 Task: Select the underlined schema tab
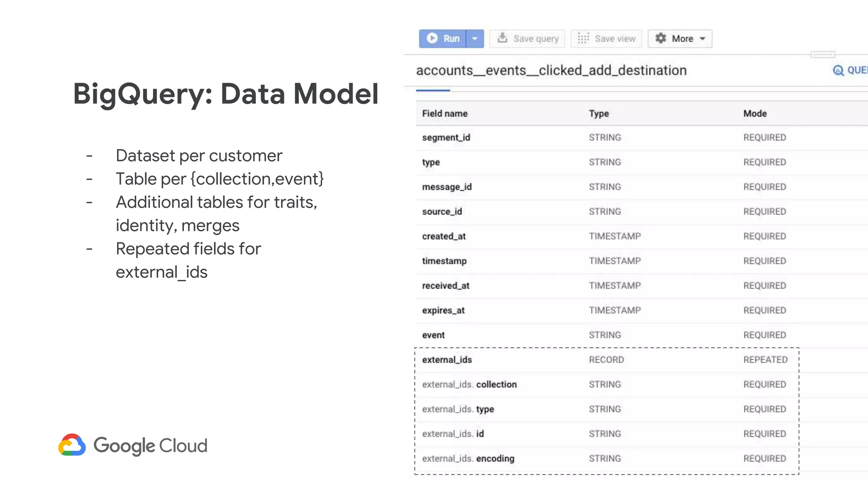click(433, 90)
